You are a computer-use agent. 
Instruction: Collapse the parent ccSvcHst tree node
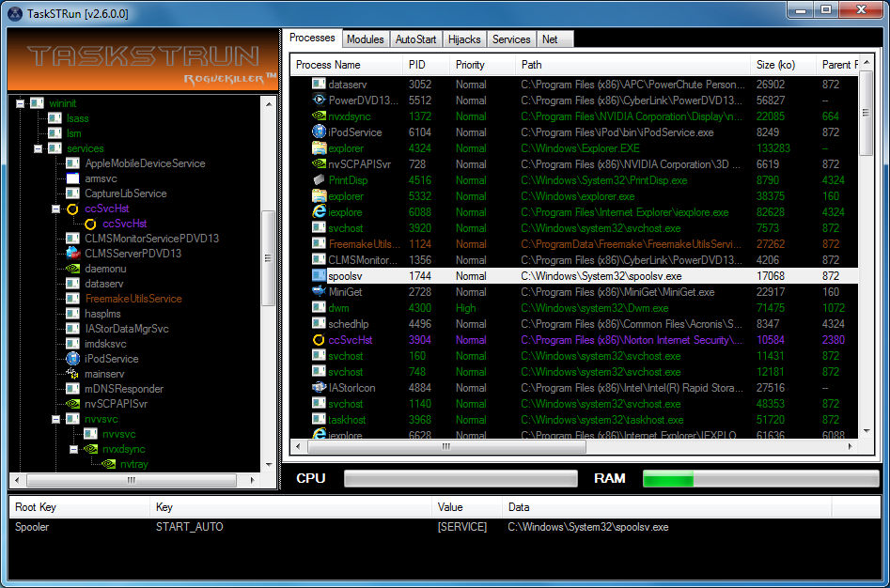[x=55, y=209]
